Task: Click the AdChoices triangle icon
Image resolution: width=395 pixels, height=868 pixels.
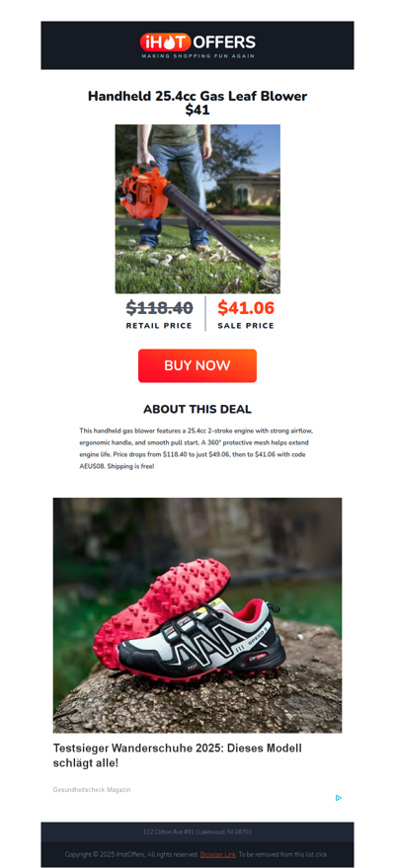Action: [338, 798]
